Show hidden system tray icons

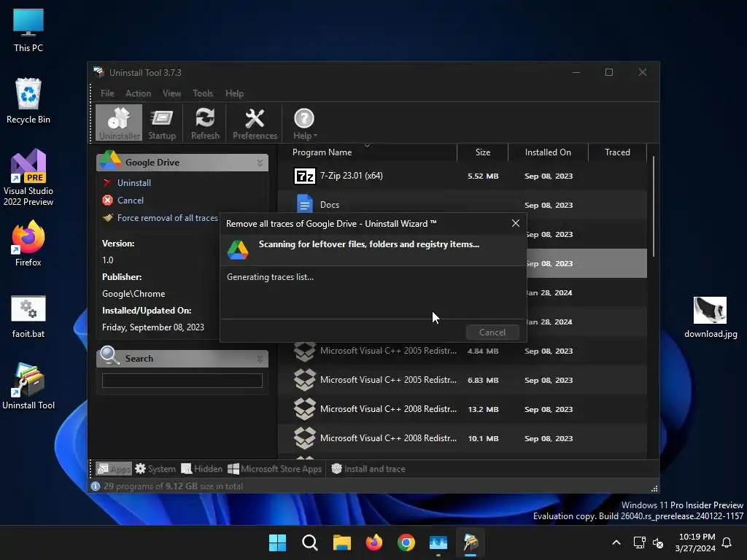tap(616, 542)
